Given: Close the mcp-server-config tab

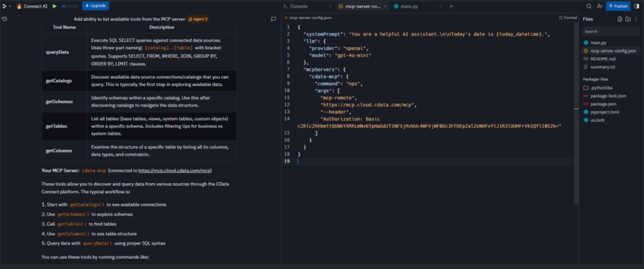Looking at the screenshot, I should pyautogui.click(x=385, y=6).
